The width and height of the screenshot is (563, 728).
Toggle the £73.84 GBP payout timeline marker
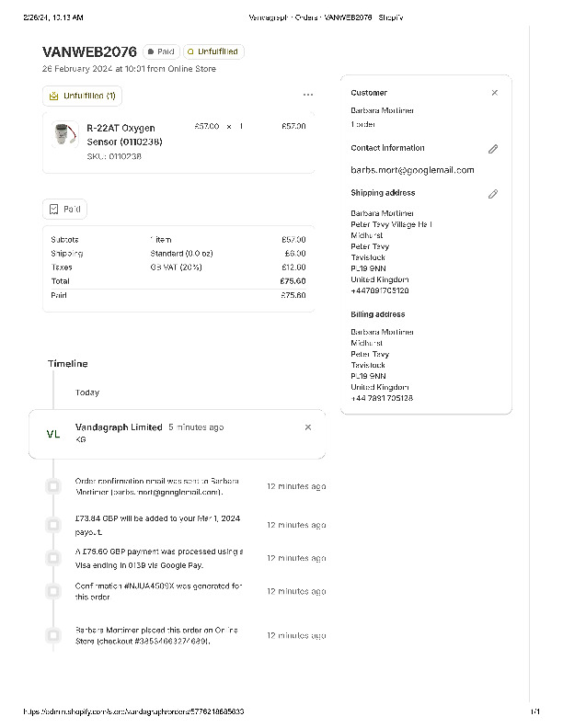pos(53,524)
